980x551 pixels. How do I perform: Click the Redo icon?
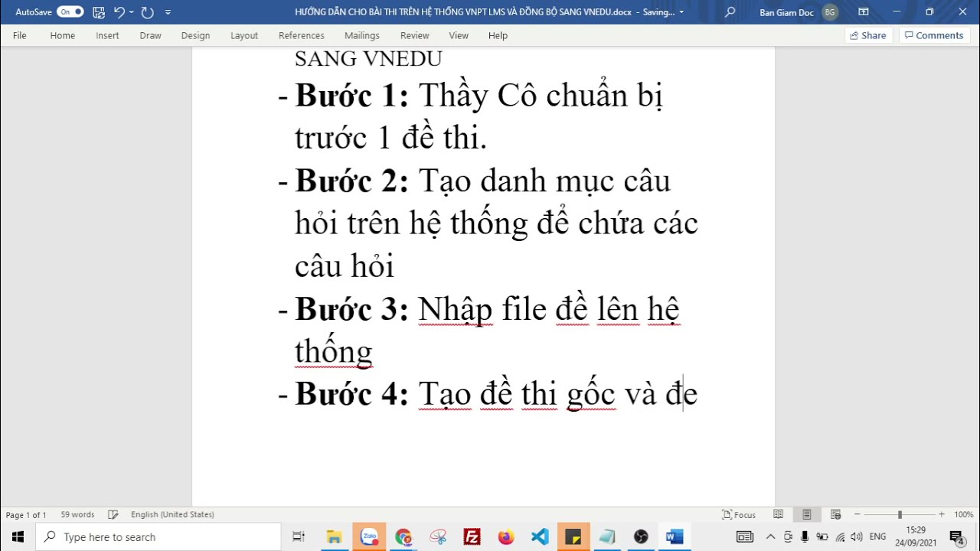tap(148, 12)
